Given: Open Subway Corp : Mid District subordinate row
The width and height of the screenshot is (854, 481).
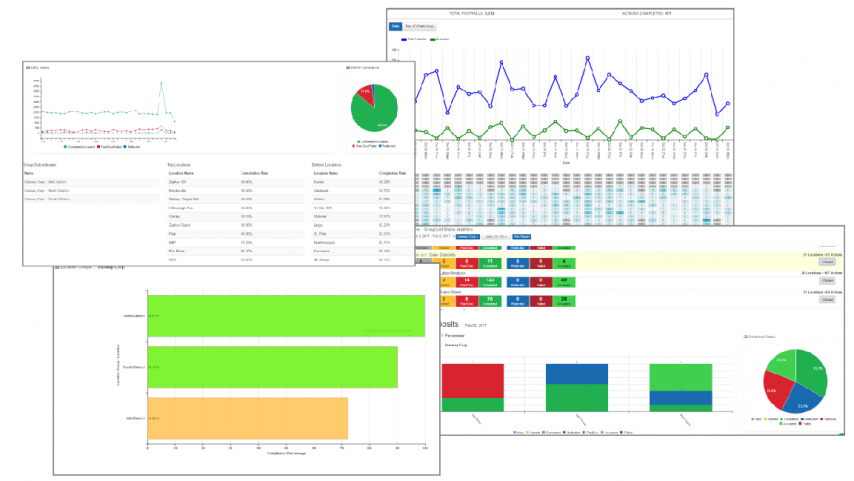Looking at the screenshot, I should (91, 182).
